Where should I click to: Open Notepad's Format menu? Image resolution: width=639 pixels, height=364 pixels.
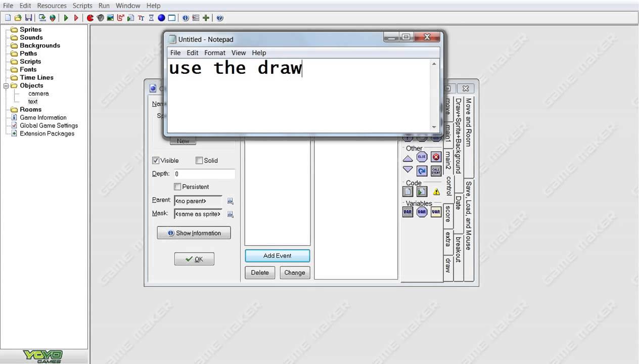215,53
